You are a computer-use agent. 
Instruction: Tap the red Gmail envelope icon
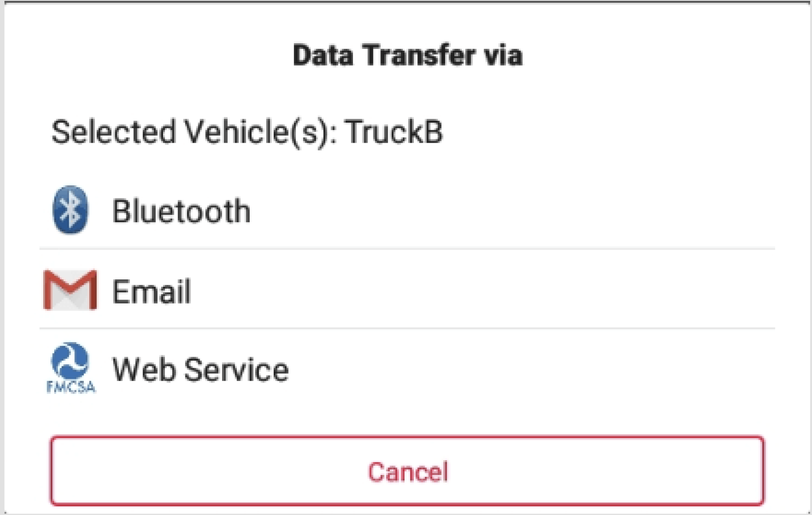[70, 290]
